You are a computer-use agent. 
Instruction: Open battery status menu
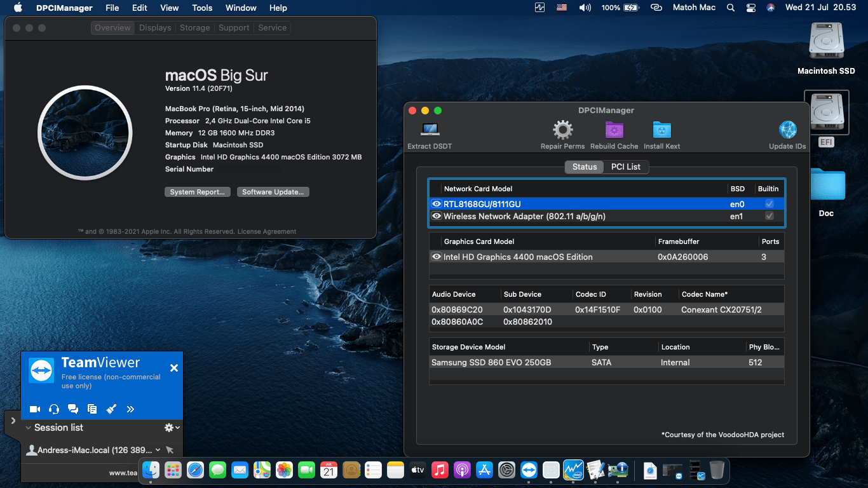coord(630,8)
